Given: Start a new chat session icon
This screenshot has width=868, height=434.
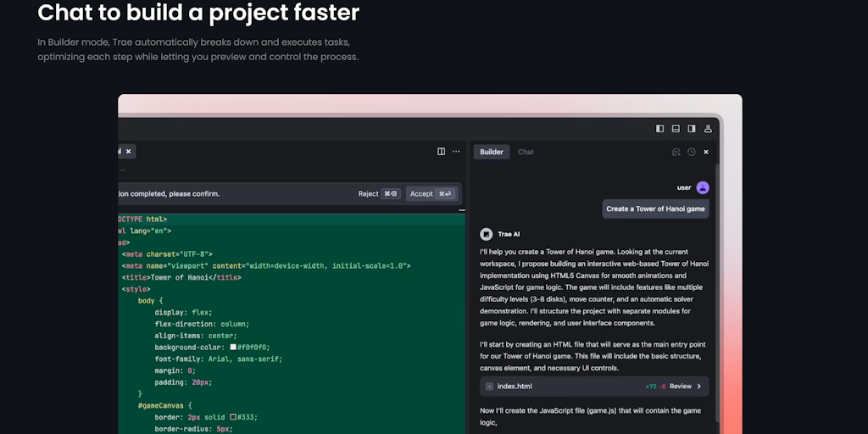Looking at the screenshot, I should [676, 153].
